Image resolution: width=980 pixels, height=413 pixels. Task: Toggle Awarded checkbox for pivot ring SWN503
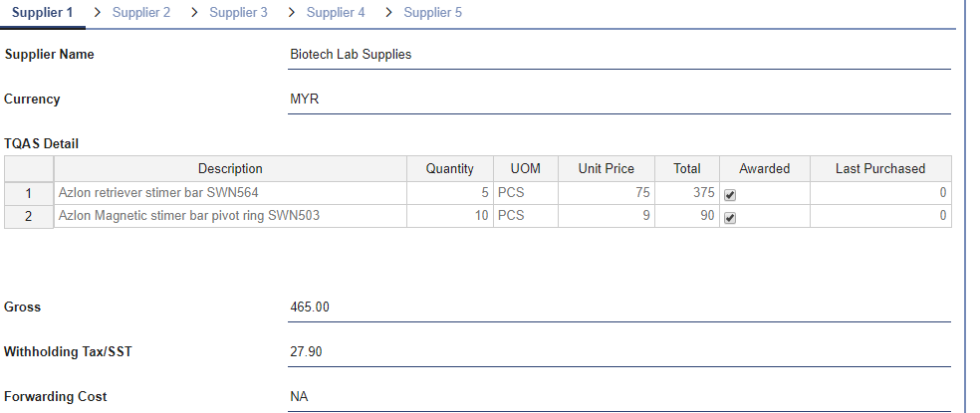point(730,218)
